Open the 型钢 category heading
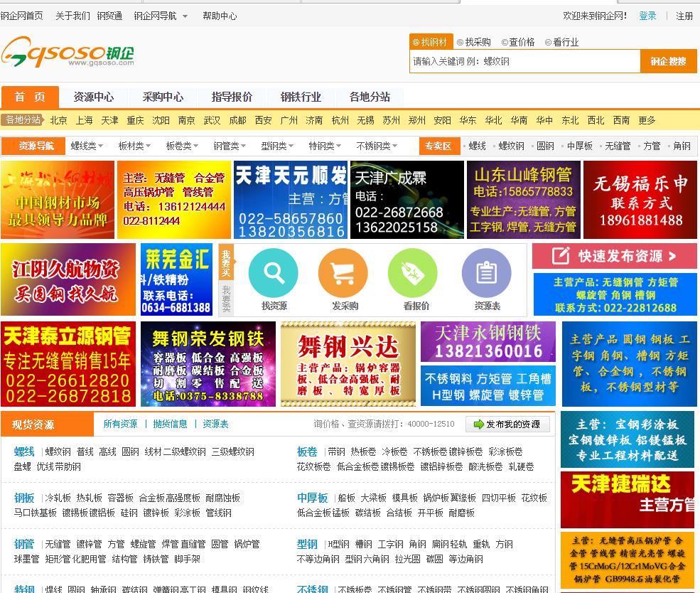 click(x=307, y=544)
